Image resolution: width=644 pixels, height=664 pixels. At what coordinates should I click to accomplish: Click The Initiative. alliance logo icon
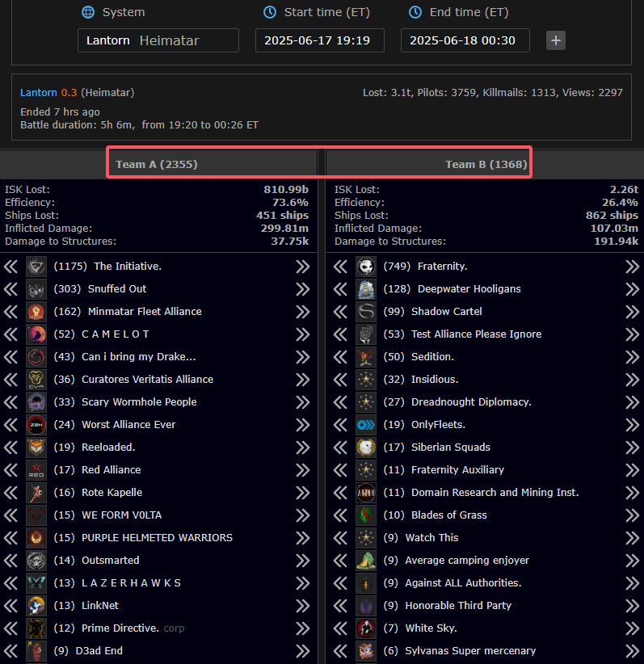click(36, 267)
